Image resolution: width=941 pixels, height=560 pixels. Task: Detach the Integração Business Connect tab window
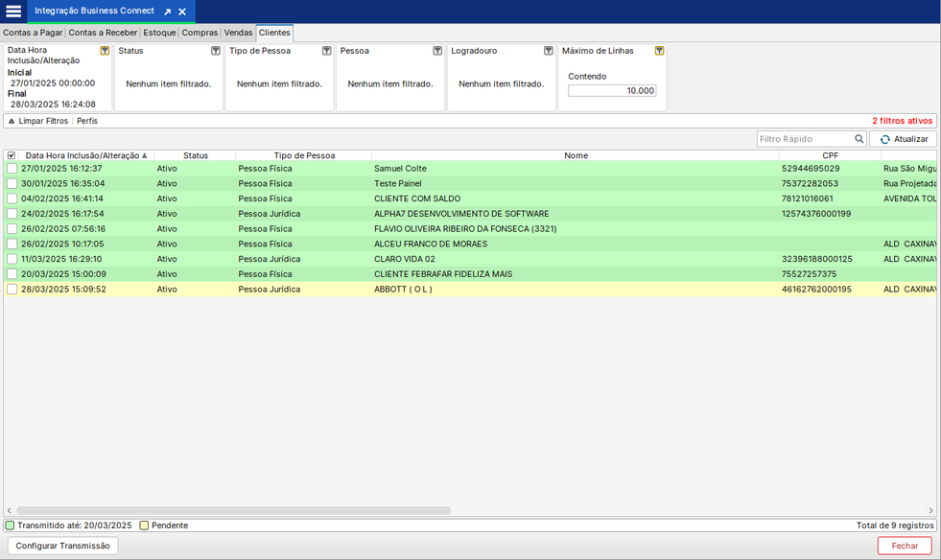pos(167,12)
